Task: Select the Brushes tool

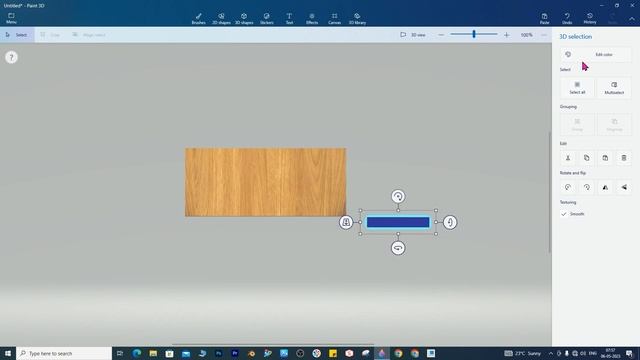Action: (x=198, y=18)
